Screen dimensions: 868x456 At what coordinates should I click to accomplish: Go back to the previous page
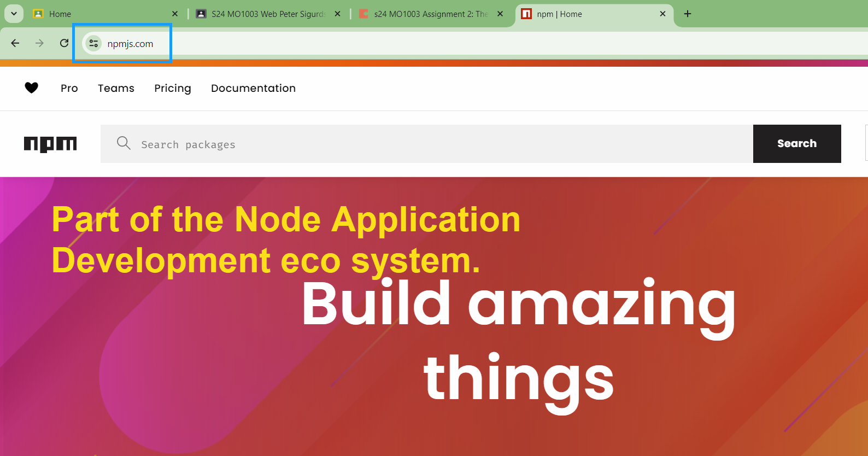coord(15,43)
